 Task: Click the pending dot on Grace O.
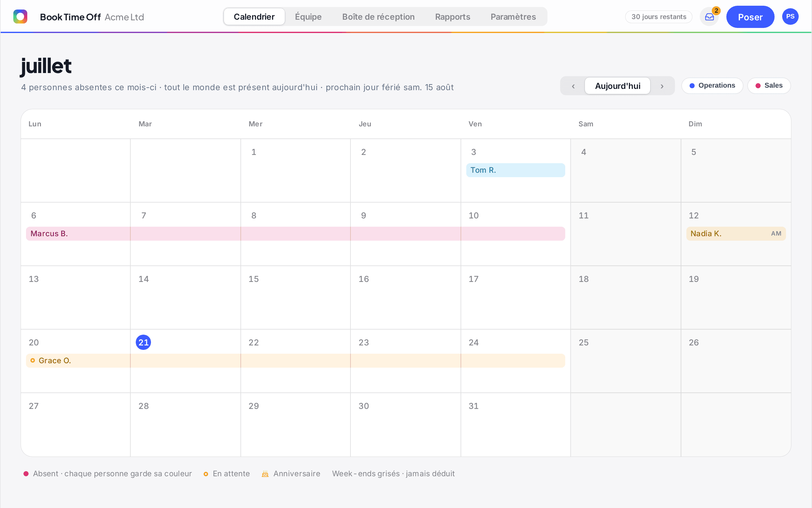click(x=33, y=360)
